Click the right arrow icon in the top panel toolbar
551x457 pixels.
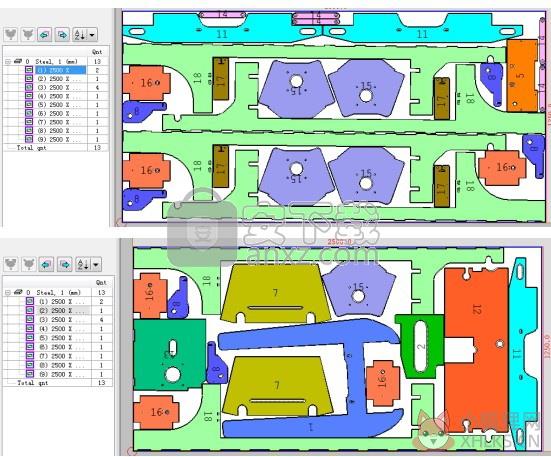tap(62, 34)
